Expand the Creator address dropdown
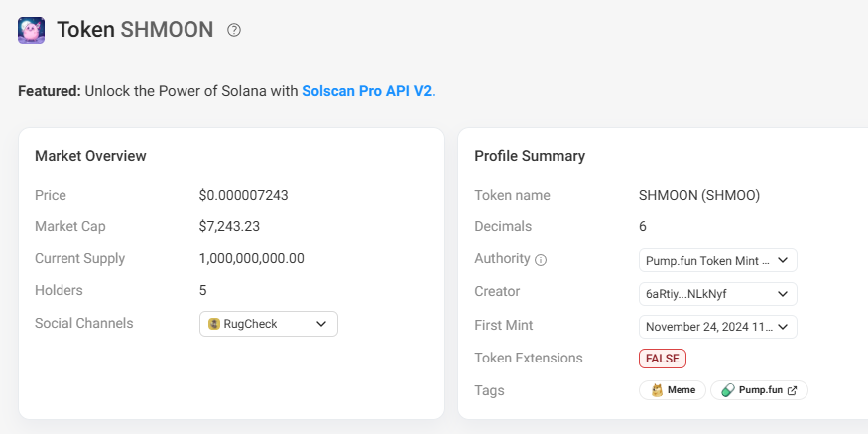Image resolution: width=868 pixels, height=434 pixels. coord(718,294)
